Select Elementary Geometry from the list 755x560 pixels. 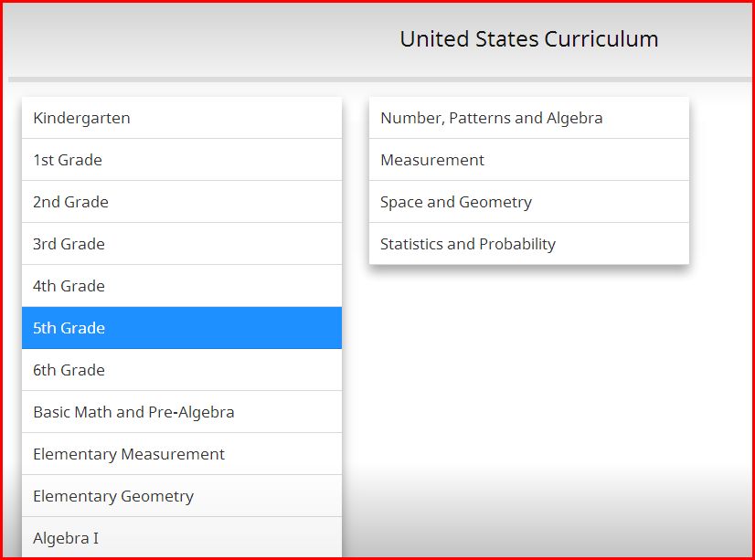point(182,495)
